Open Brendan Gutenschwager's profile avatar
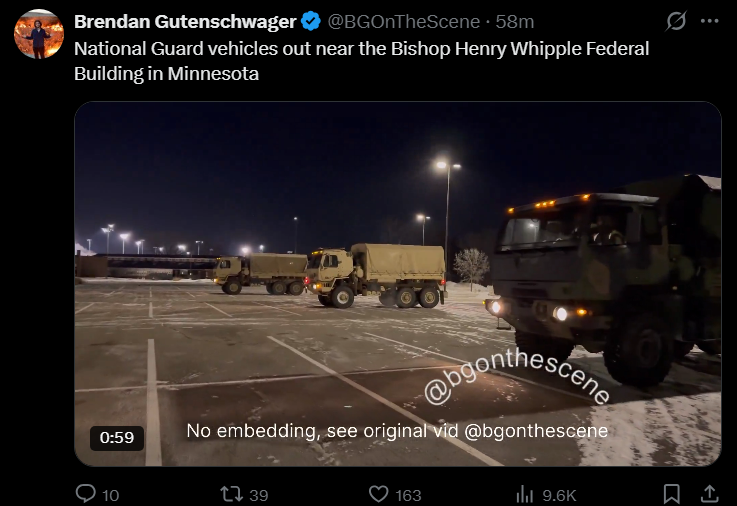737x506 pixels. coord(39,34)
